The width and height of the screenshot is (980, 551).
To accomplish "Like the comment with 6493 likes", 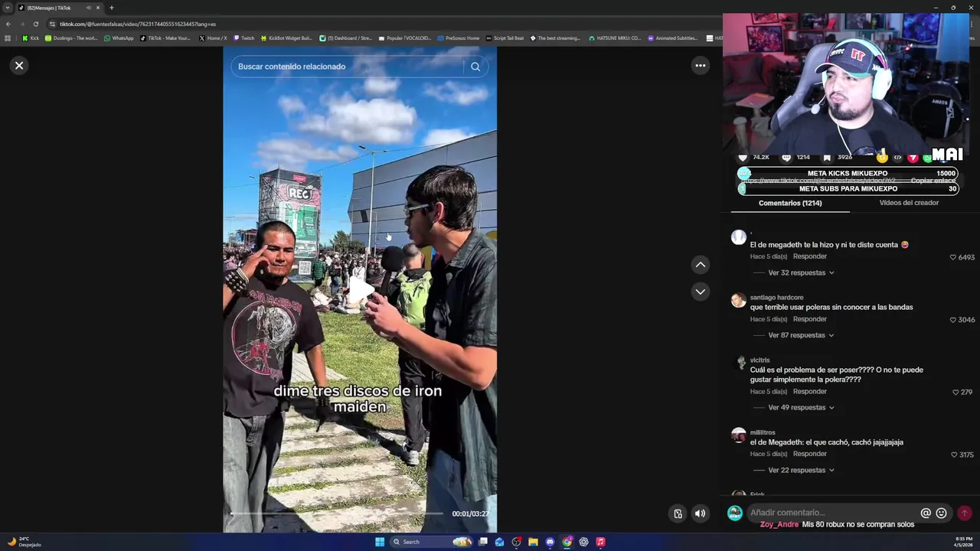I will point(952,257).
